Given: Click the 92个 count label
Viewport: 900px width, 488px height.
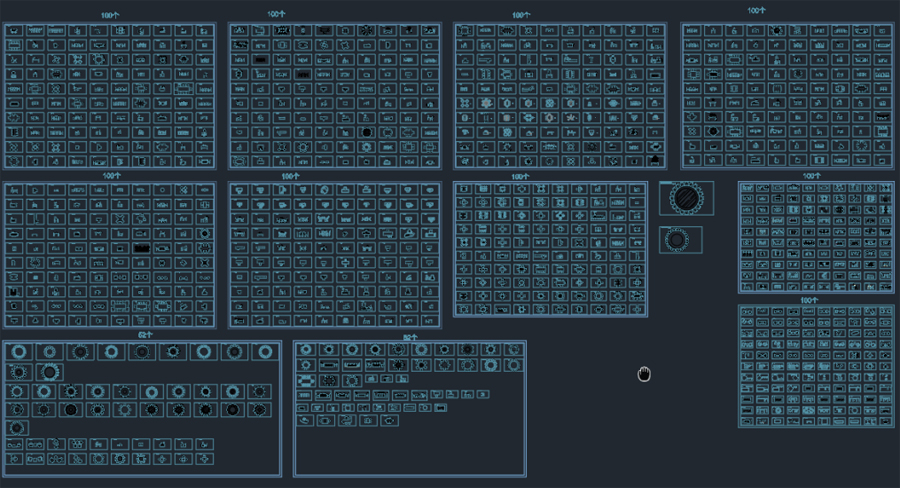Looking at the screenshot, I should pos(409,338).
